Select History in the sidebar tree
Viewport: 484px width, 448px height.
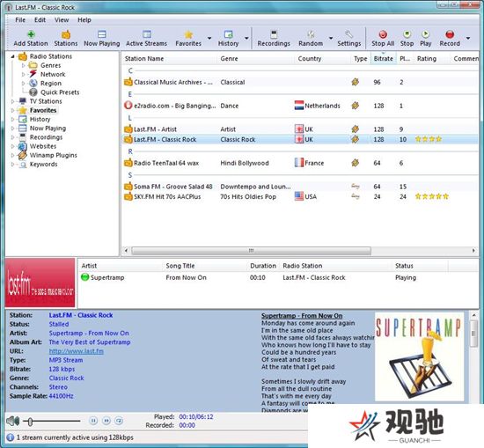pyautogui.click(x=40, y=119)
